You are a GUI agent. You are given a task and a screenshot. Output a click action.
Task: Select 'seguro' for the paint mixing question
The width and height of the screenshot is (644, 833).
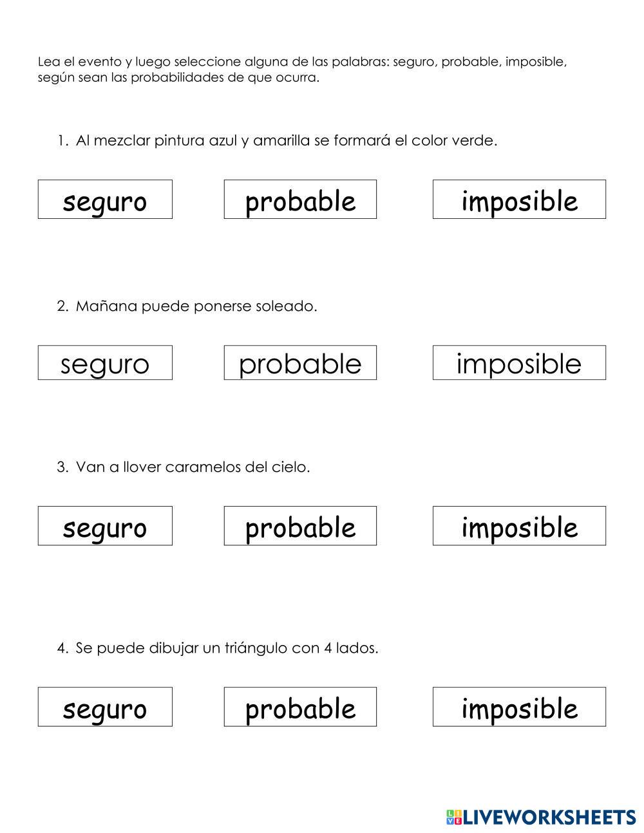(105, 200)
